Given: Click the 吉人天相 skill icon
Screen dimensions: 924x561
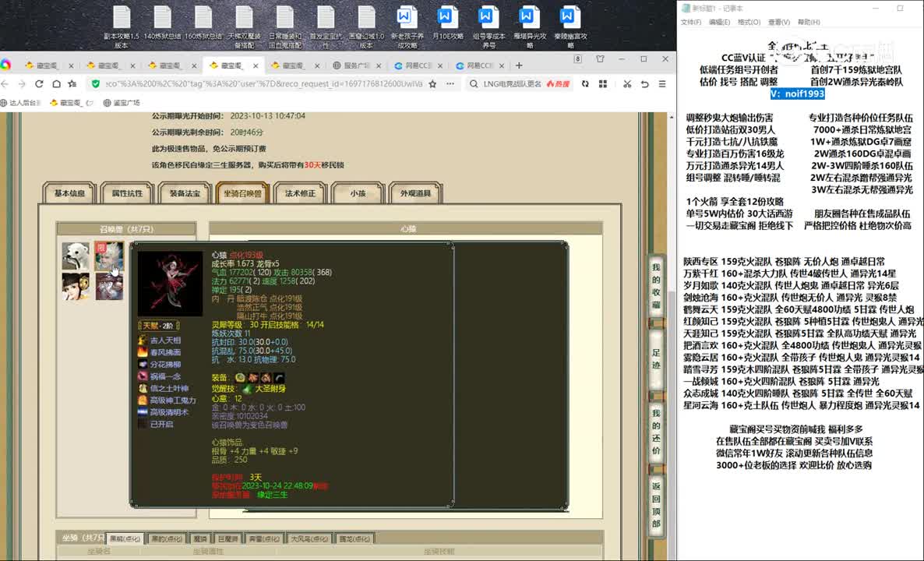Looking at the screenshot, I should click(143, 340).
